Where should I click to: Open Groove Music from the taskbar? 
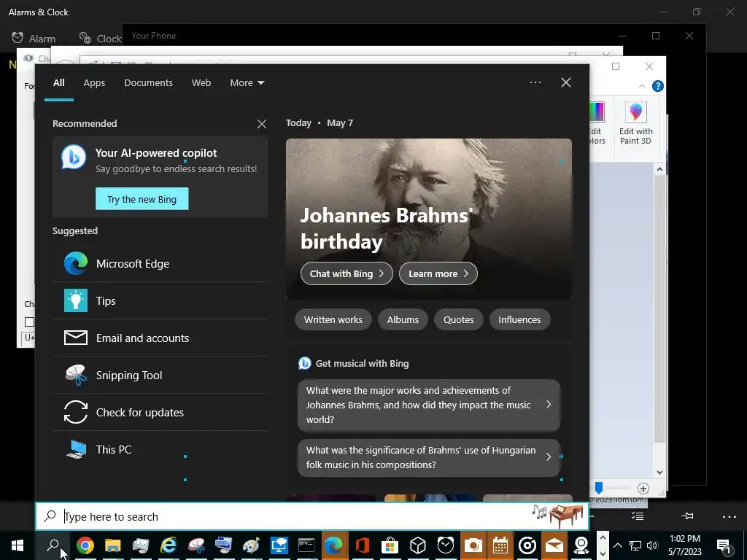[527, 545]
